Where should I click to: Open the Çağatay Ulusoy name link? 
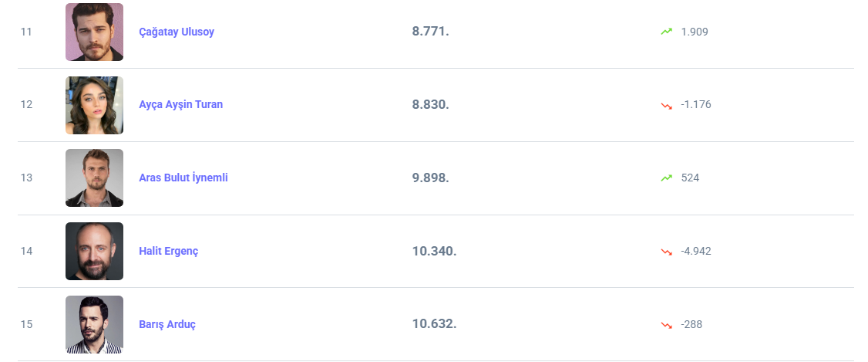[177, 32]
